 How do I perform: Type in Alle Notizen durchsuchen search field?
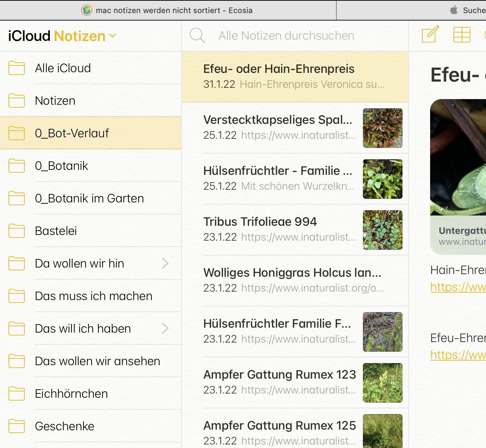[x=287, y=36]
